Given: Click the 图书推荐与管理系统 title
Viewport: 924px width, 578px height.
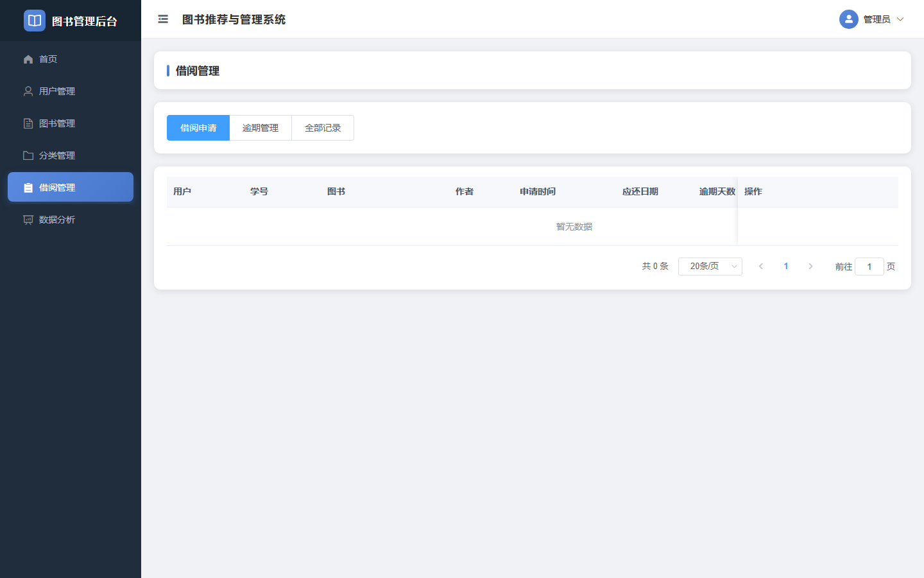Looking at the screenshot, I should pyautogui.click(x=234, y=19).
